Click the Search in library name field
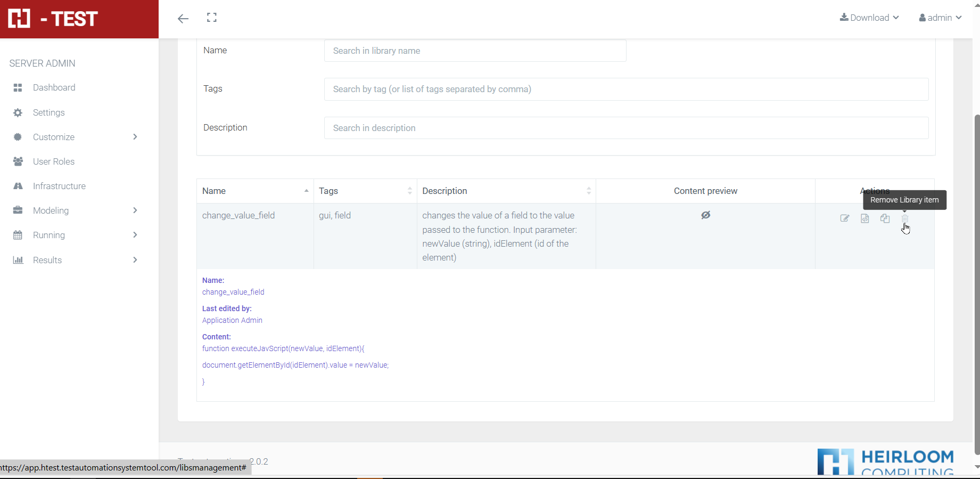 475,51
